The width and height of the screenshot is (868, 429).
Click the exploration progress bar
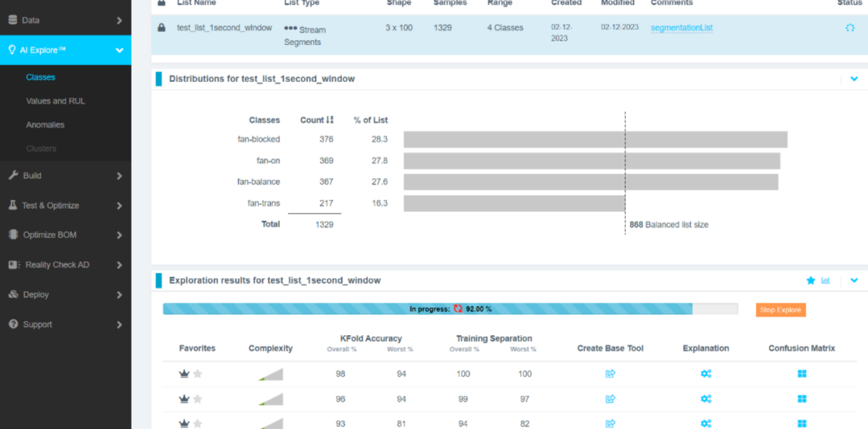450,309
